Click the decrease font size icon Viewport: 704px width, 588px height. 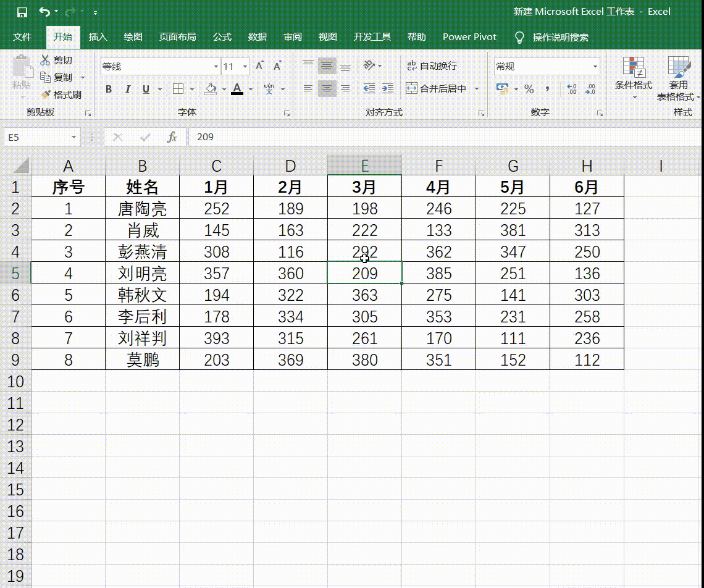click(277, 65)
